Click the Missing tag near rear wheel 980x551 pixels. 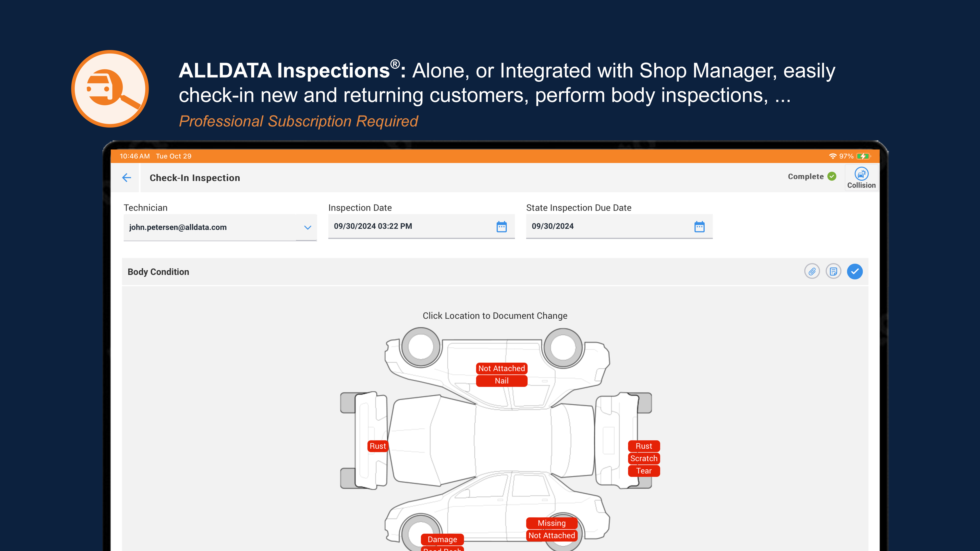(552, 523)
